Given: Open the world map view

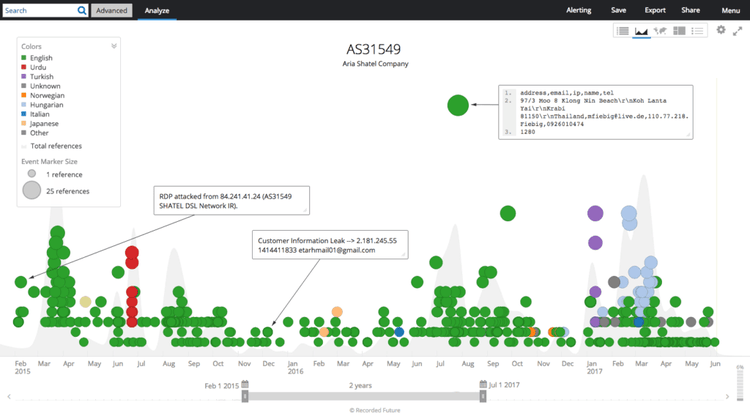Looking at the screenshot, I should tap(661, 31).
